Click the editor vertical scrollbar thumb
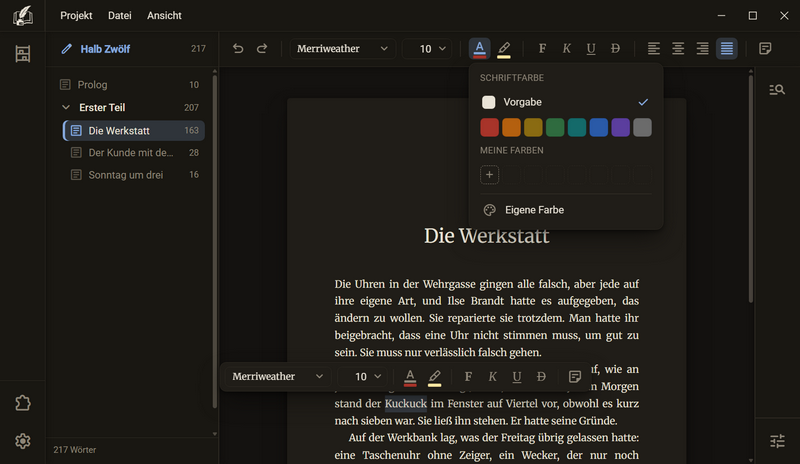This screenshot has height=464, width=800. [x=751, y=189]
